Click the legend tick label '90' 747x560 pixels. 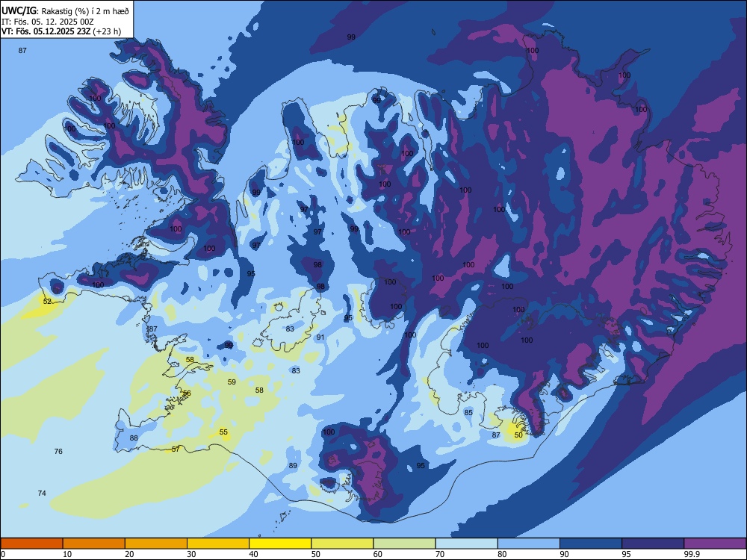(x=564, y=554)
